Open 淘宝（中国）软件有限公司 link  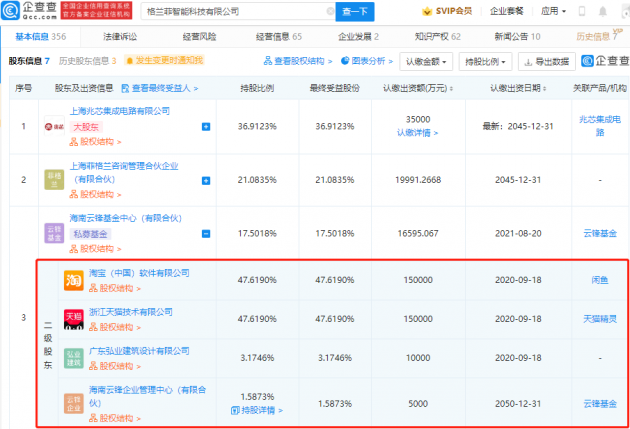coord(139,273)
